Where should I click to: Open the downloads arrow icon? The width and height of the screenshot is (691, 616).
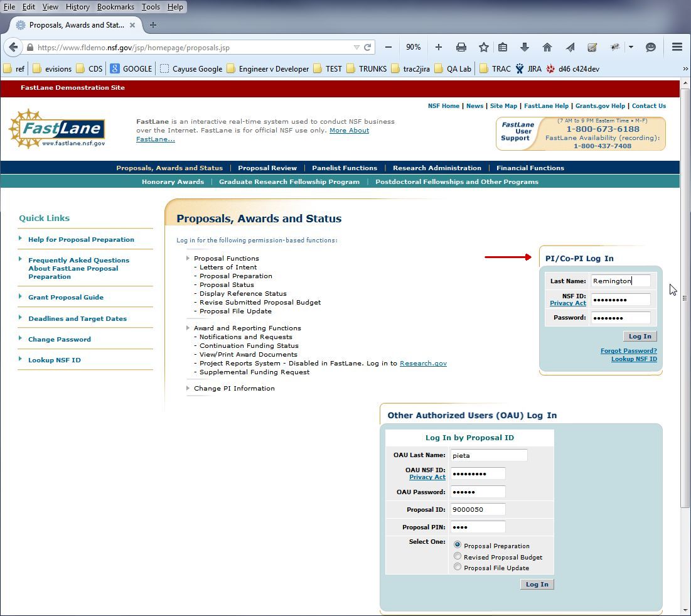pos(525,47)
